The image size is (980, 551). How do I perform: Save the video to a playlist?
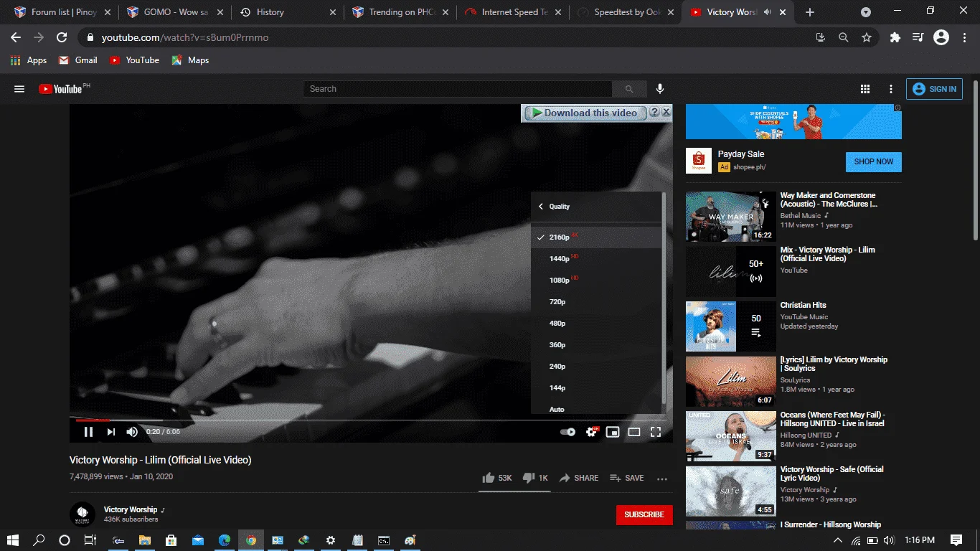[x=626, y=478]
